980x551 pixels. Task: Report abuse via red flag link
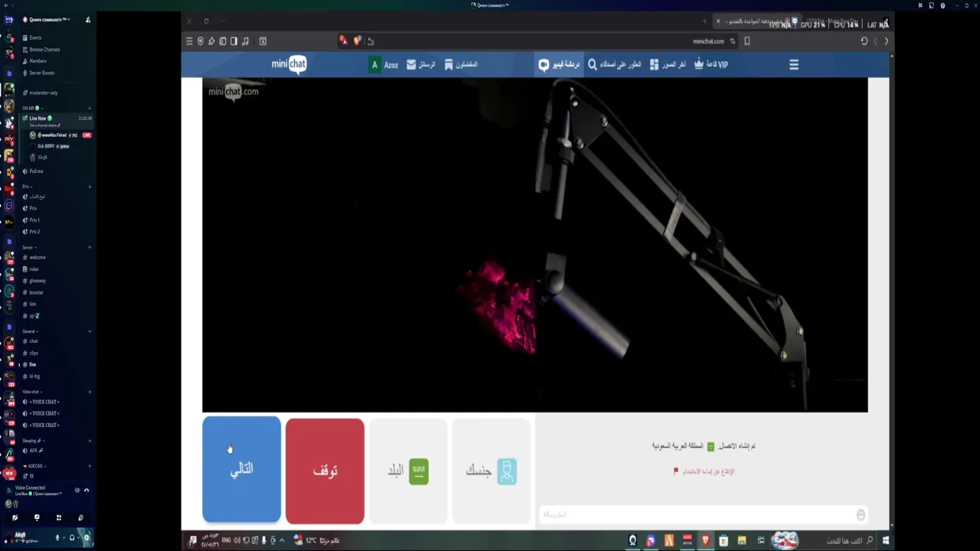(x=704, y=471)
